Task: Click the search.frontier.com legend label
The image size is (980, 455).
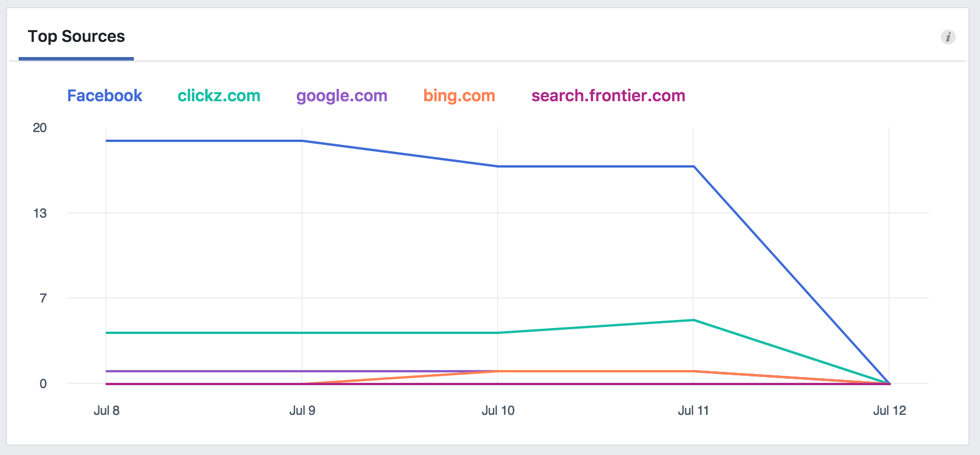Action: tap(608, 95)
